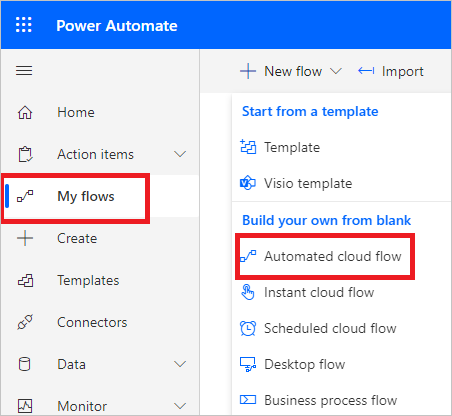The width and height of the screenshot is (452, 416).
Task: Click the Connectors plug icon
Action: coord(25,322)
